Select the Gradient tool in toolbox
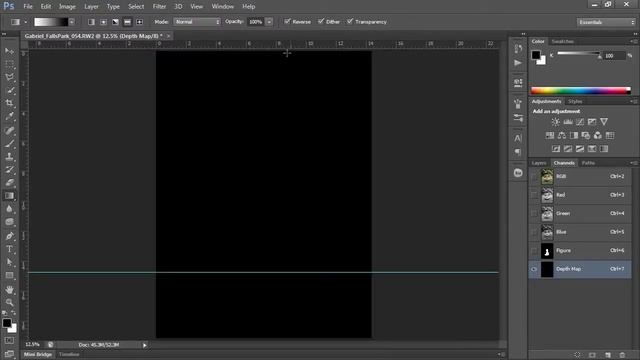Screen dimensions: 640x360 click(x=9, y=196)
